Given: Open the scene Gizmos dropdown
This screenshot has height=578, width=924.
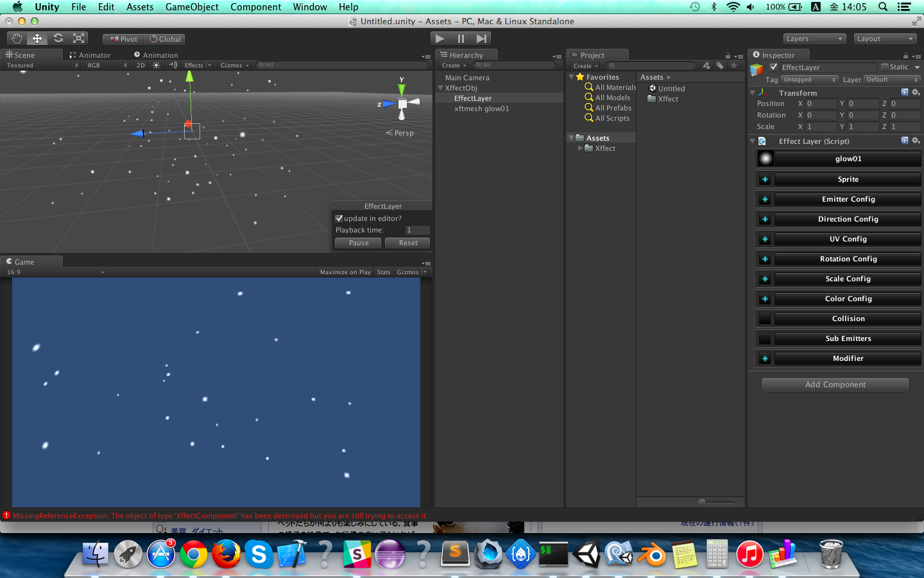Looking at the screenshot, I should click(235, 65).
